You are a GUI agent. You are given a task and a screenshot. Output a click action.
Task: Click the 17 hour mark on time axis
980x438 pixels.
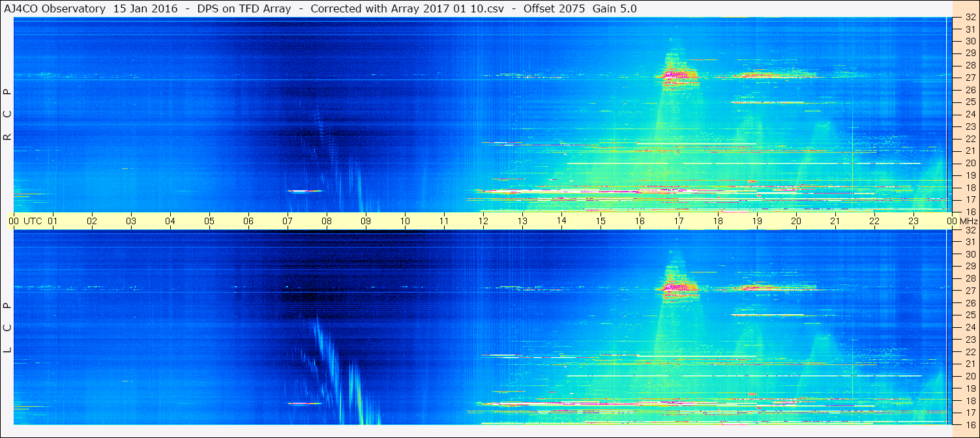pyautogui.click(x=679, y=221)
